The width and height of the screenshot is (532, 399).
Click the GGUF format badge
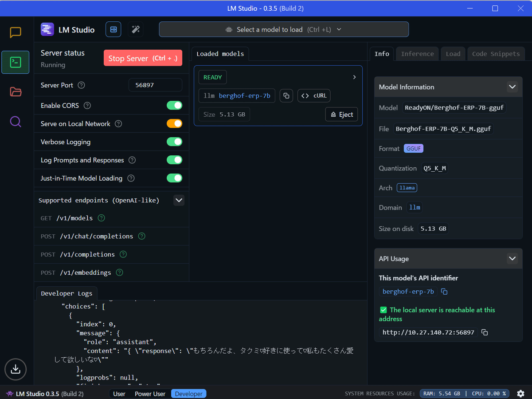tap(414, 149)
